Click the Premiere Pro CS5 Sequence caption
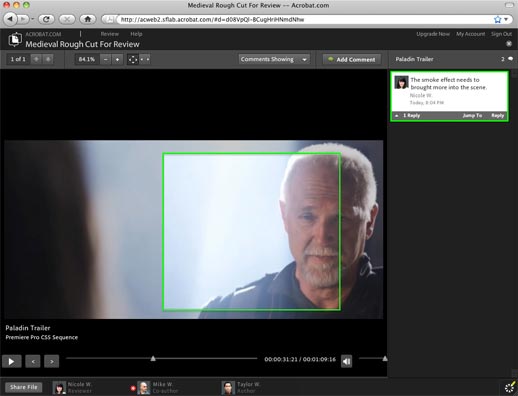 tap(42, 337)
